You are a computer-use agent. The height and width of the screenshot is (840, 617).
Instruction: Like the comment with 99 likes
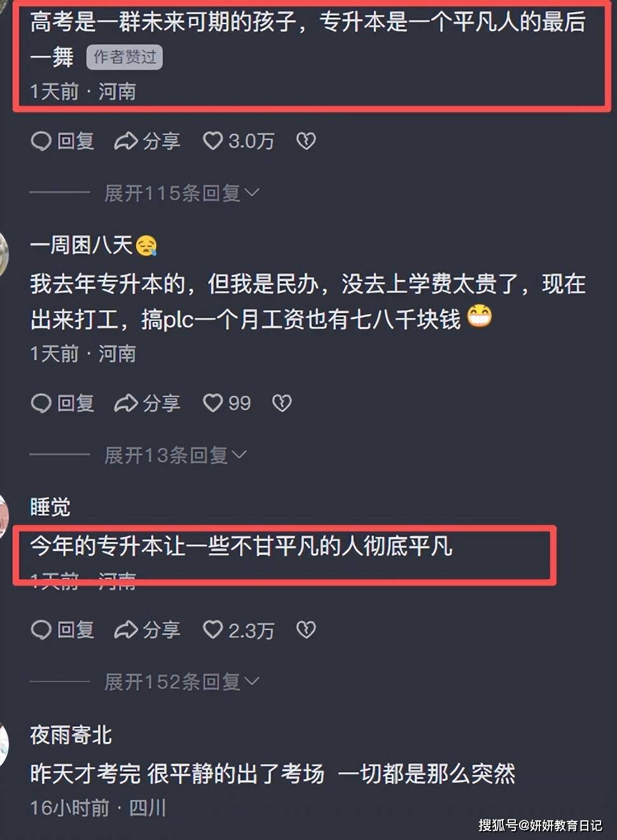(226, 403)
